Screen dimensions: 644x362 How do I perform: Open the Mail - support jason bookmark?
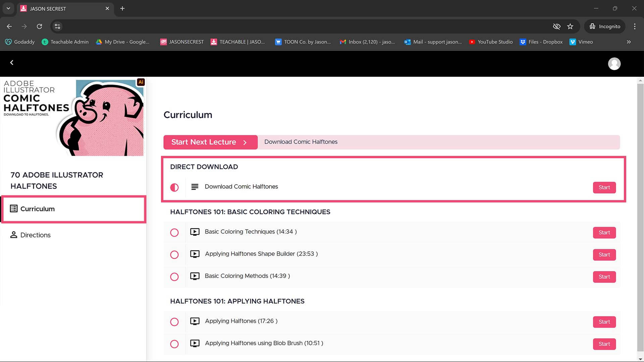pyautogui.click(x=433, y=42)
